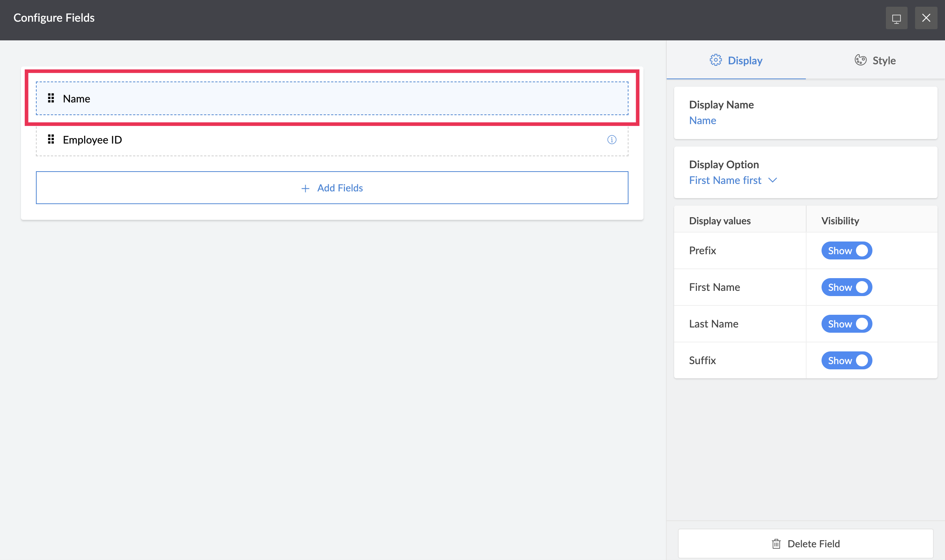Turn off Suffix visibility toggle
This screenshot has height=560, width=945.
coord(847,360)
